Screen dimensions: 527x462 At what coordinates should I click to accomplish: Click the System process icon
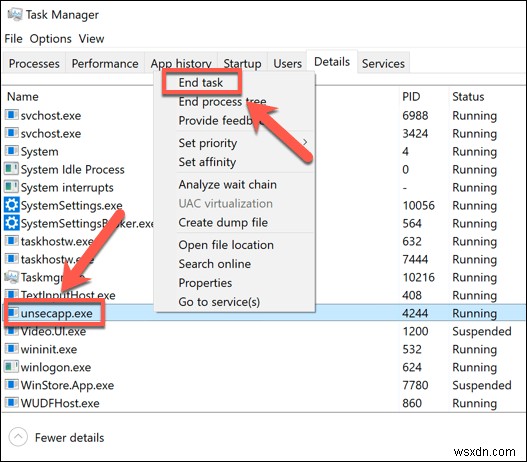[x=11, y=151]
